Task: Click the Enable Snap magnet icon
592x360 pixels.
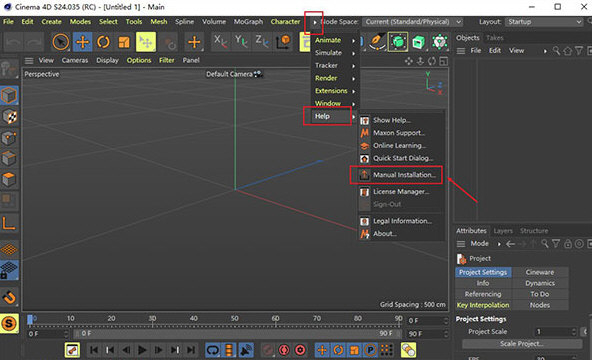Action: tap(9, 297)
